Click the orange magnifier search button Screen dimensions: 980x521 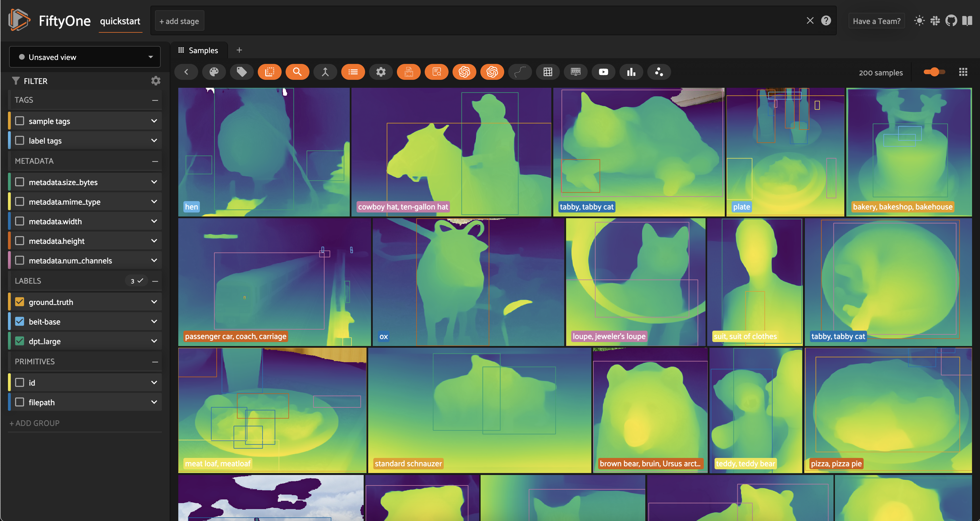click(297, 72)
